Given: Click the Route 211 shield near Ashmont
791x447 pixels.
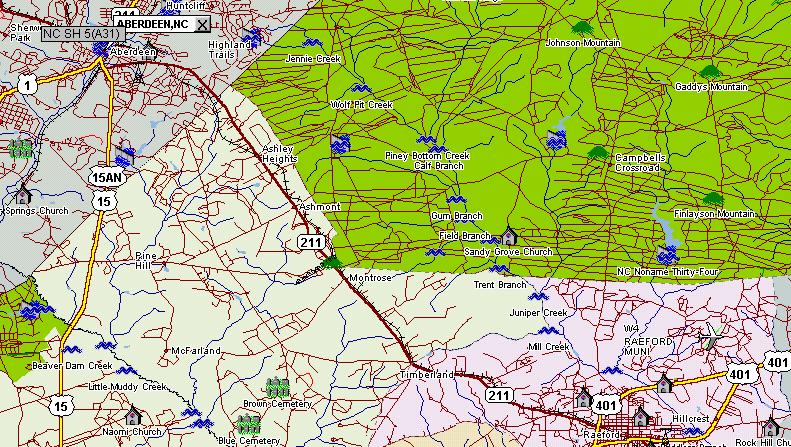Looking at the screenshot, I should pyautogui.click(x=310, y=242).
